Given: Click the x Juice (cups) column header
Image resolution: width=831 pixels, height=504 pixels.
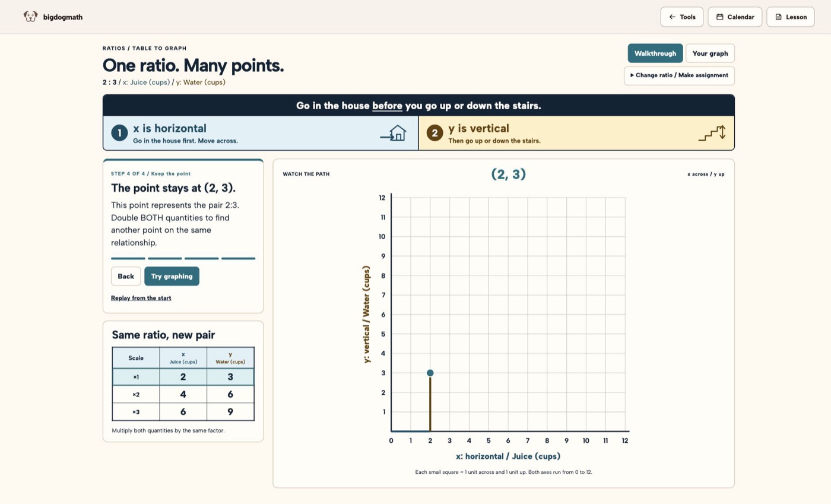Looking at the screenshot, I should tap(183, 357).
